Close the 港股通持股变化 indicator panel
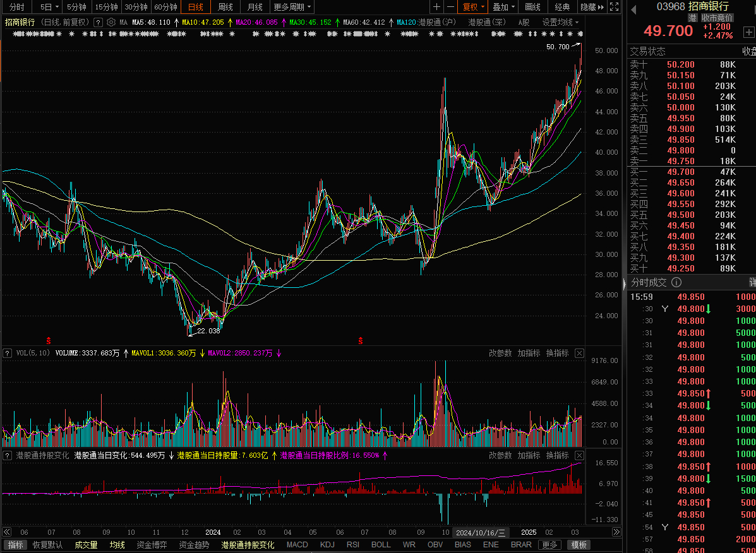This screenshot has height=553, width=756. [x=579, y=455]
